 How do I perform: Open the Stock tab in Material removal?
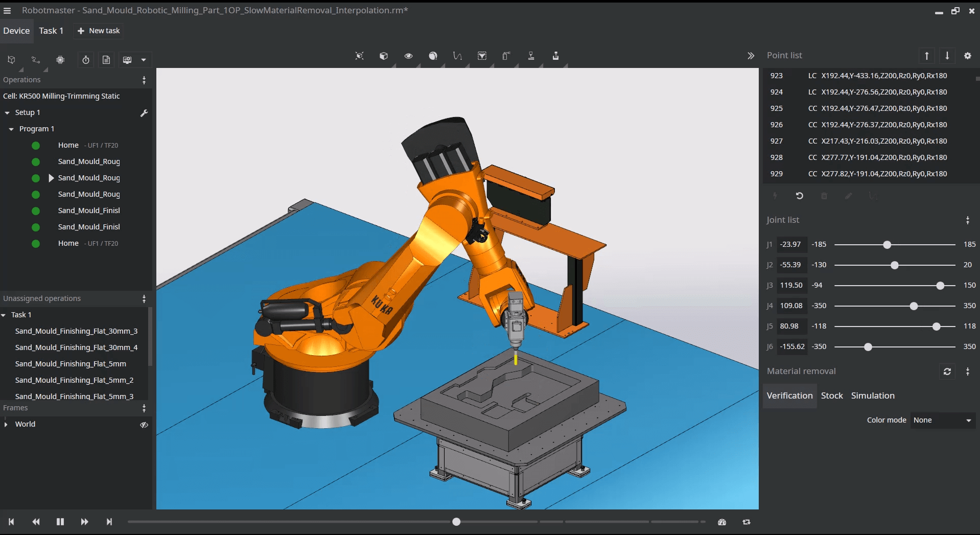pos(831,396)
